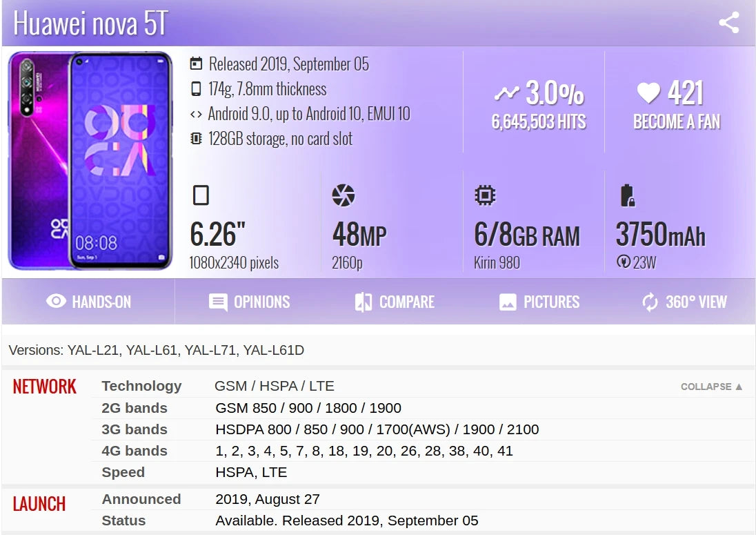Click the Android icon beside the OS info

(x=197, y=113)
